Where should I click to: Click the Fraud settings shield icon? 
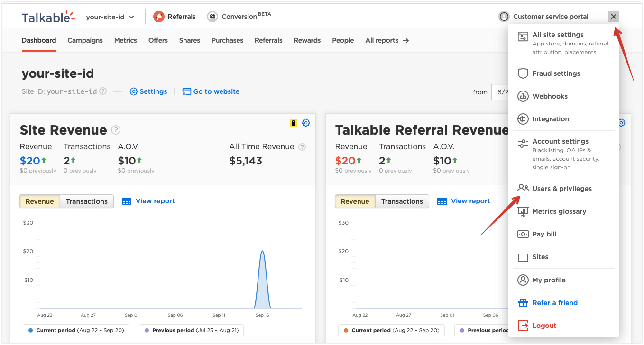[x=523, y=73]
